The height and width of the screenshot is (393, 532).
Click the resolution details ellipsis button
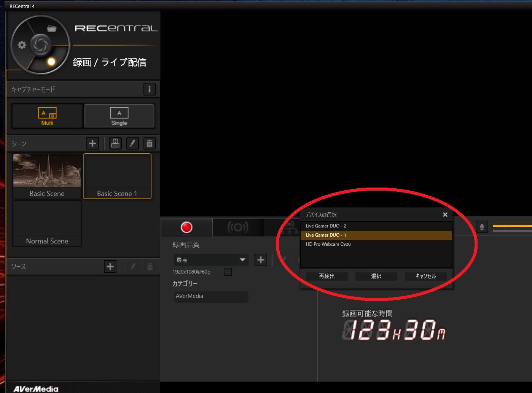[228, 272]
